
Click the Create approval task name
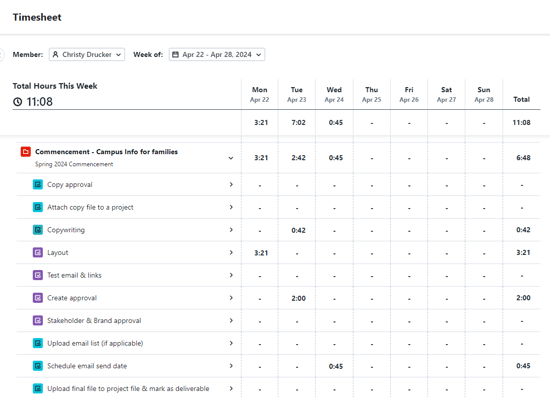pos(72,298)
